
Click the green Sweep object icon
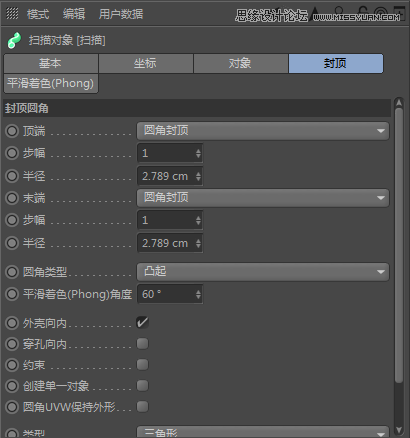point(14,40)
